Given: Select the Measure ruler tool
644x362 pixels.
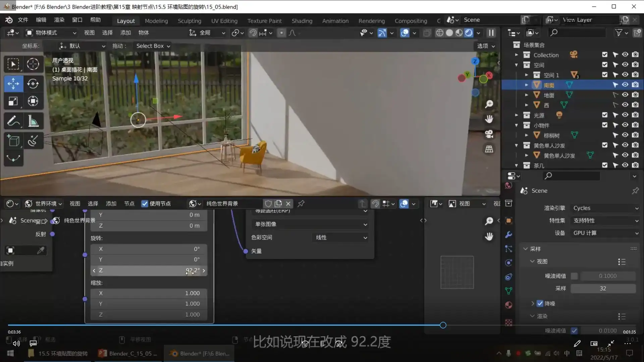Looking at the screenshot, I should [33, 121].
